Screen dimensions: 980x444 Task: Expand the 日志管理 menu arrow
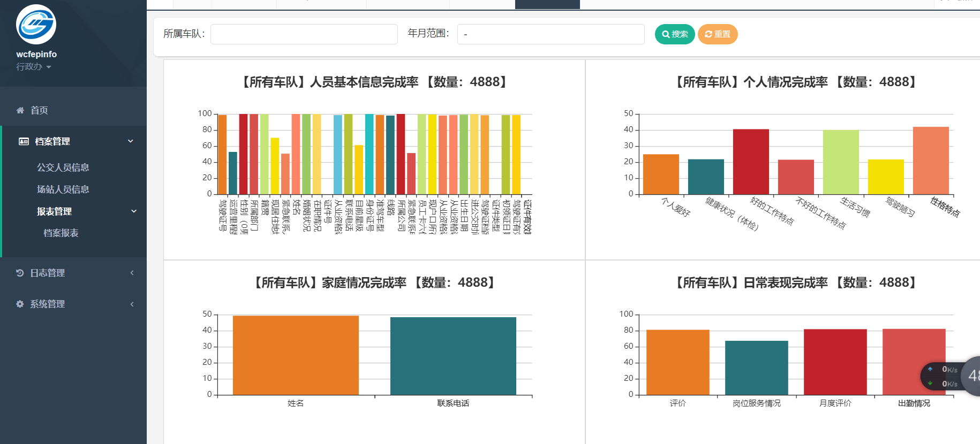(x=132, y=273)
